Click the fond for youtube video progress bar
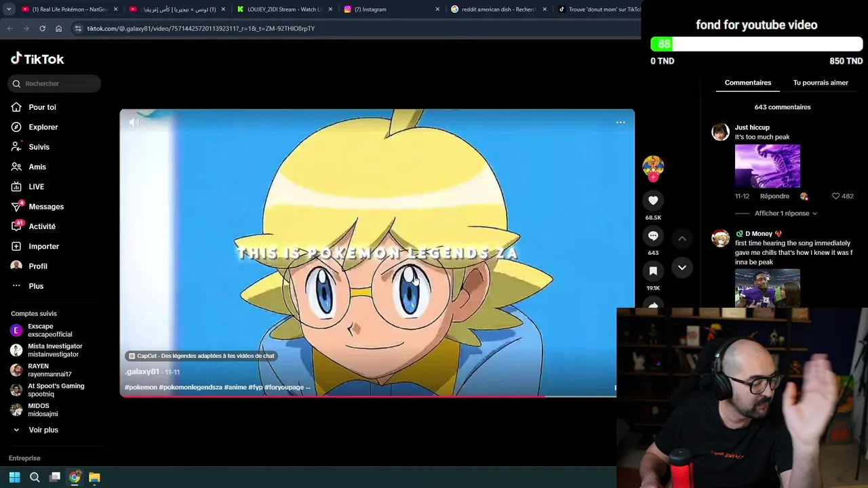Viewport: 868px width, 488px height. tap(756, 44)
